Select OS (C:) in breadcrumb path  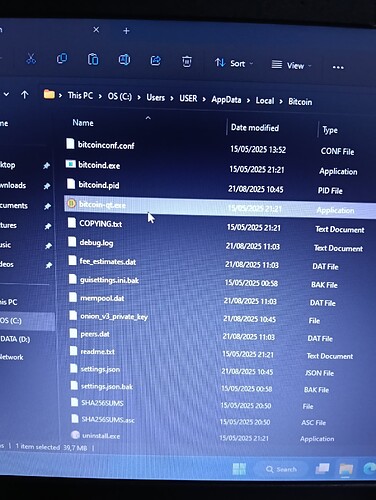[x=120, y=97]
